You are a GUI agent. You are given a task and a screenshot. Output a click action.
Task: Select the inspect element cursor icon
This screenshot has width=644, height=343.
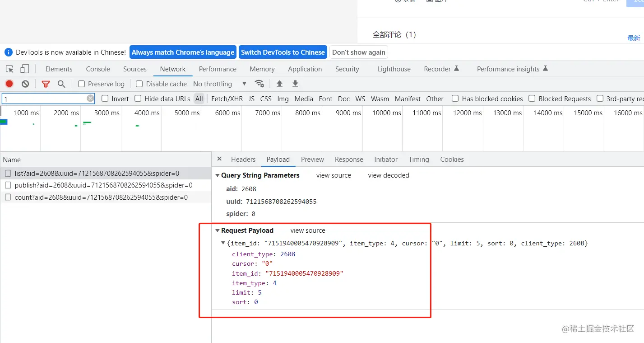(x=9, y=69)
